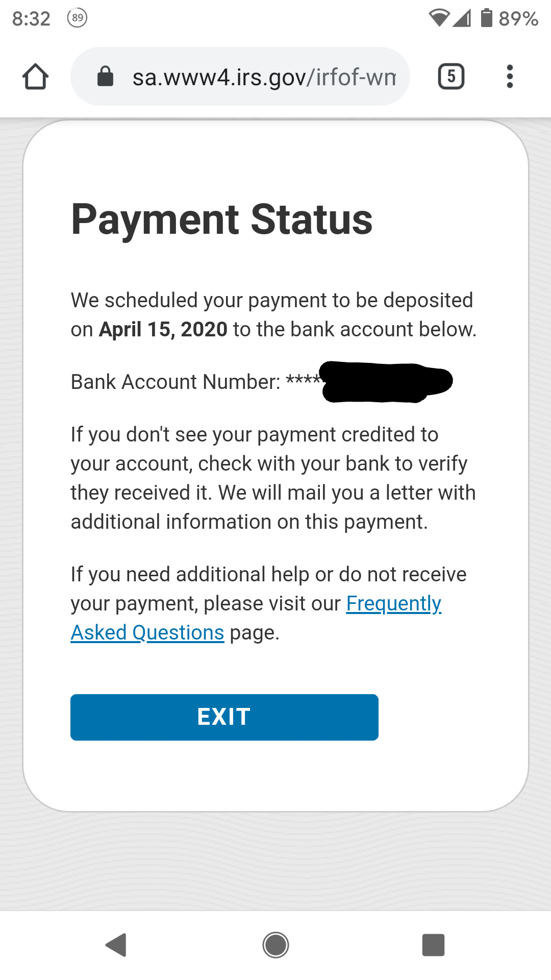Click the blue EXIT button

[224, 717]
